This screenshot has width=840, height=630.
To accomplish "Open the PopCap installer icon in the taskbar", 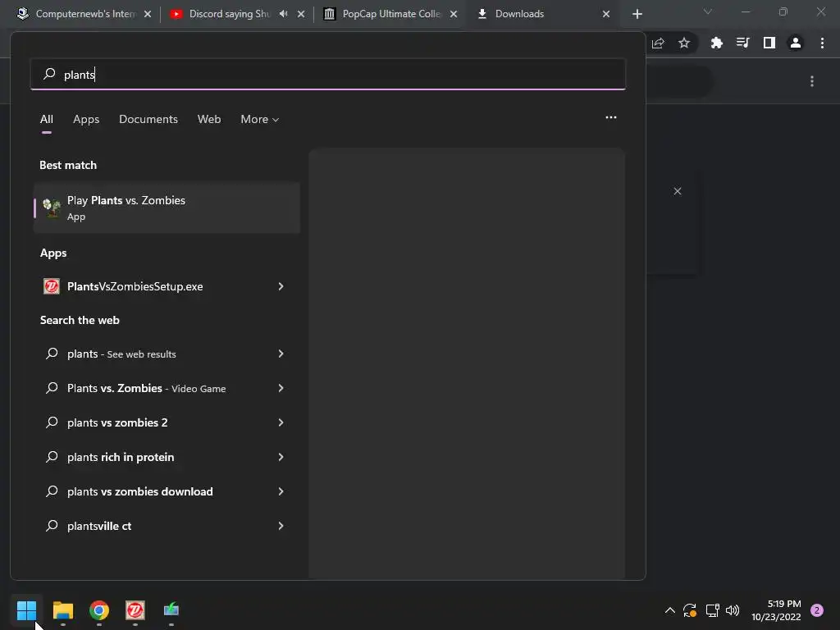I will tap(135, 609).
